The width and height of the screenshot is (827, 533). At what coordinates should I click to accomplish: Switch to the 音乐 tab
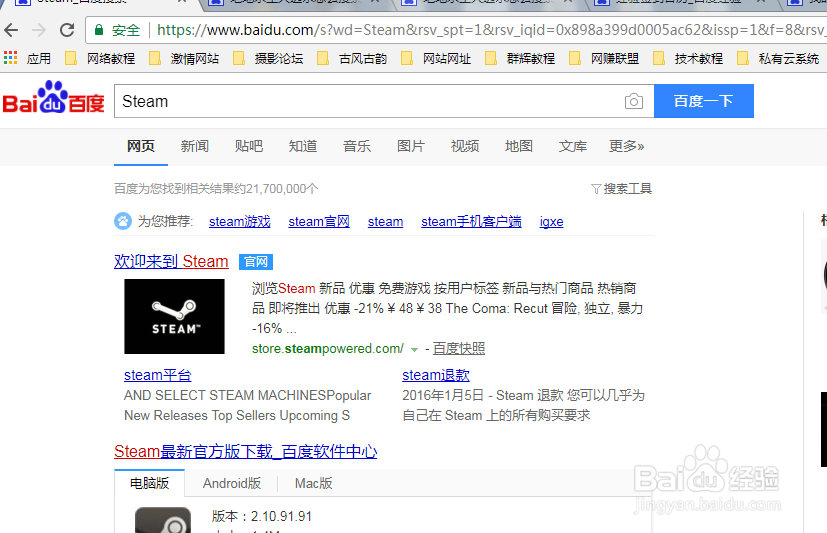click(x=357, y=146)
